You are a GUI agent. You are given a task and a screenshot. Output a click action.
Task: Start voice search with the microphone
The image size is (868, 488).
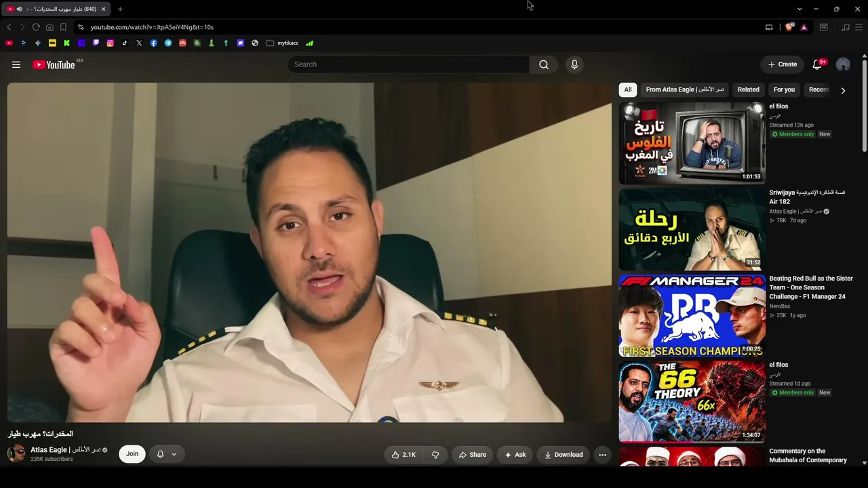574,64
